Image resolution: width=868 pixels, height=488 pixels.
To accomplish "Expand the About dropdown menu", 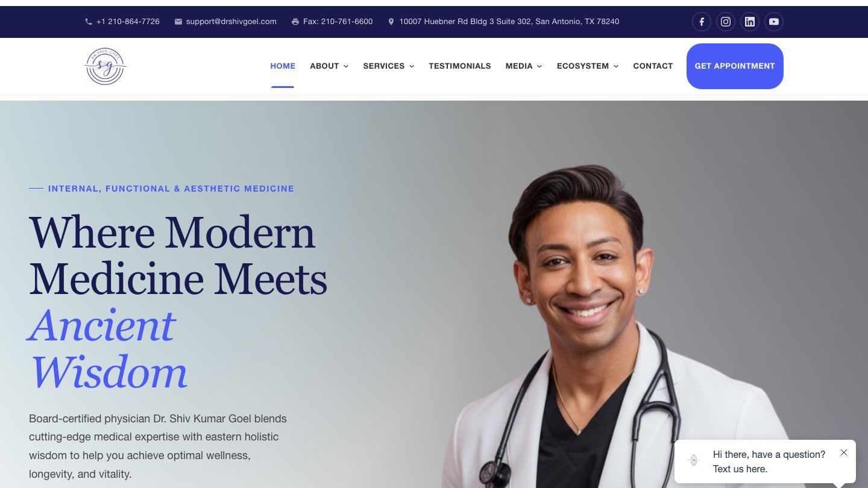I will (329, 66).
